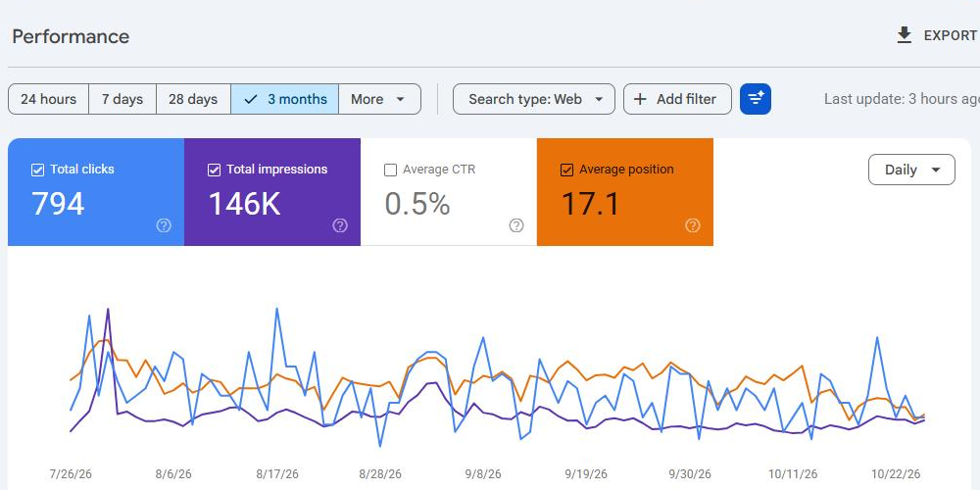Click the 0.5% average CTR value
980x490 pixels.
tap(416, 204)
